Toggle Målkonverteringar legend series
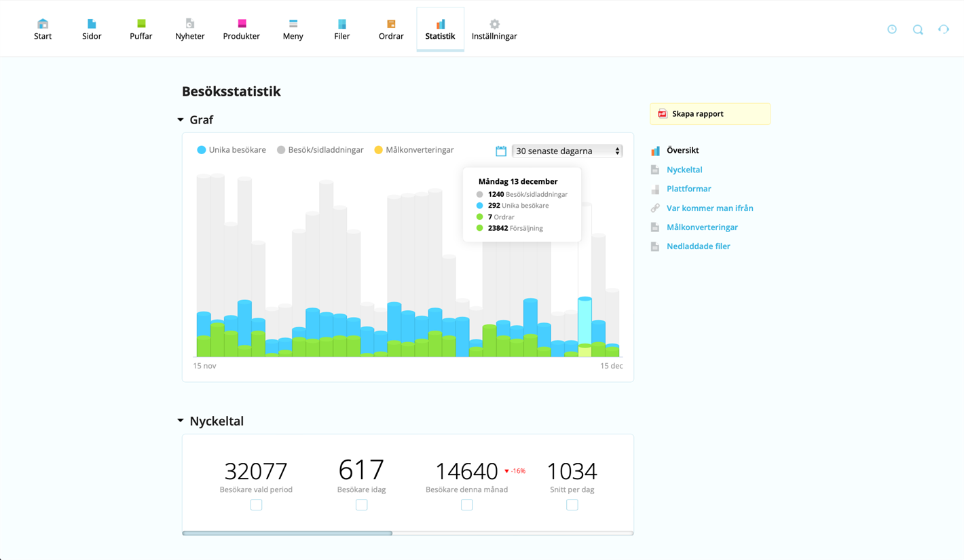The width and height of the screenshot is (964, 560). (x=414, y=150)
